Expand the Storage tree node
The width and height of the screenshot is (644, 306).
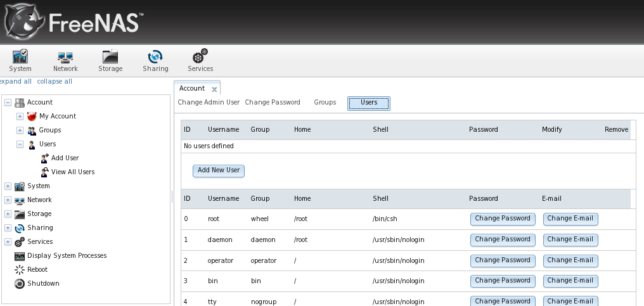pos(8,214)
